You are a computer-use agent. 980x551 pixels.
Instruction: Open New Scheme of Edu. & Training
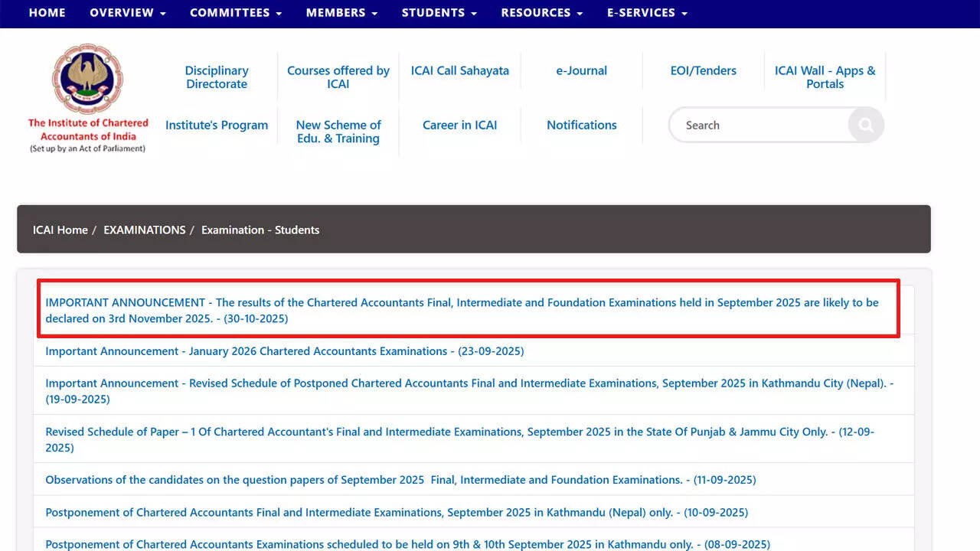338,132
